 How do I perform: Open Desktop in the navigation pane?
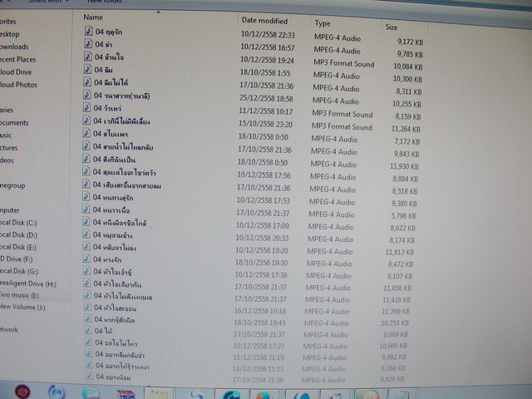[9, 34]
